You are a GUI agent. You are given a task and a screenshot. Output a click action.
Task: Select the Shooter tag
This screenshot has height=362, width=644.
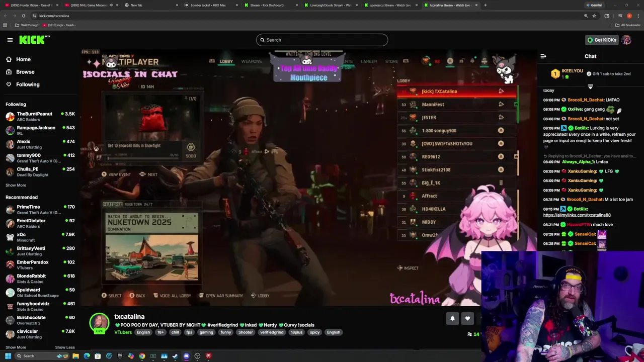coord(246,332)
